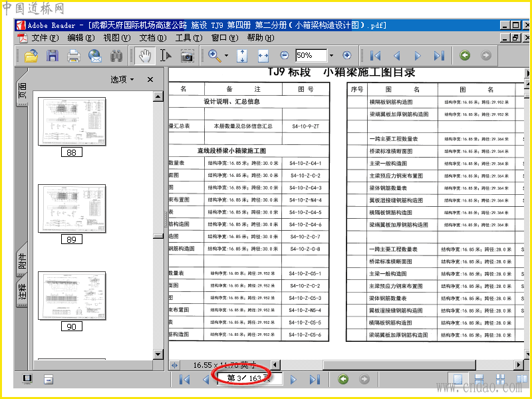This screenshot has height=399, width=532.
Task: Click thumbnail panel scroll down arrow
Action: [158, 354]
